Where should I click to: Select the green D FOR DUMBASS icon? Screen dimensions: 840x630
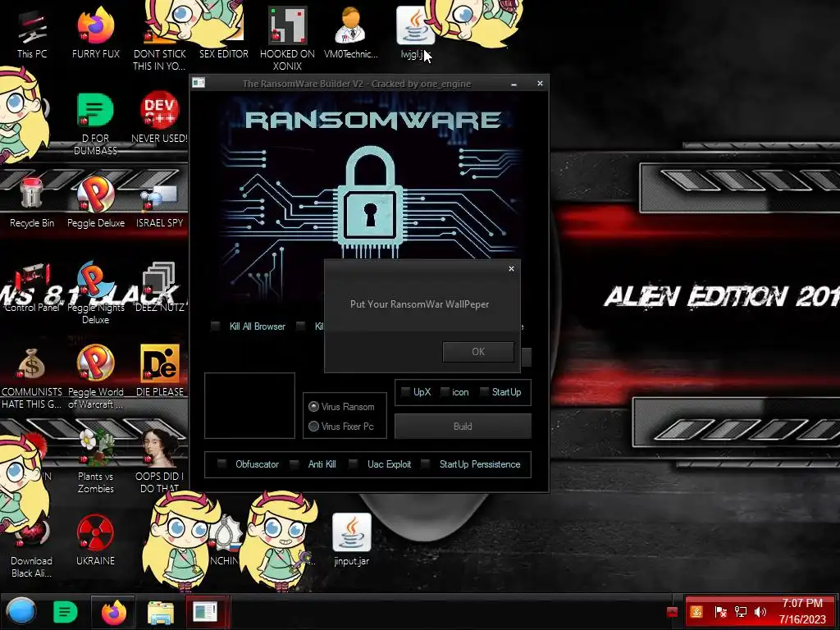[x=95, y=123]
